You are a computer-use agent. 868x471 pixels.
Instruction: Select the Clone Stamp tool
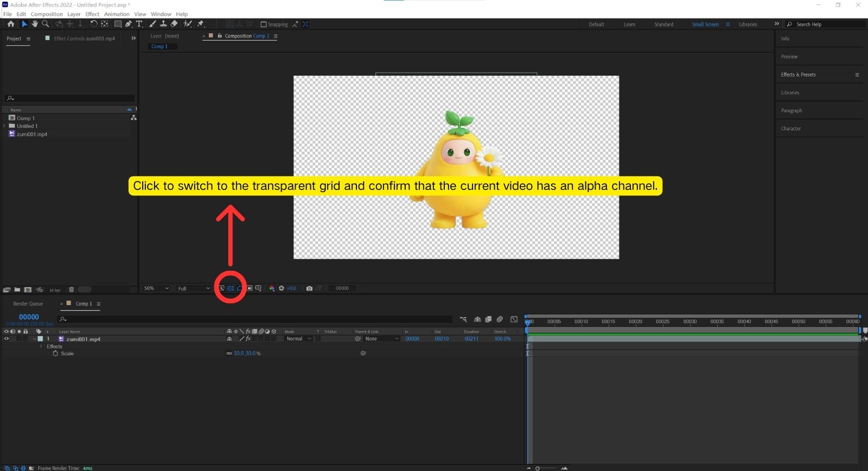pos(163,24)
